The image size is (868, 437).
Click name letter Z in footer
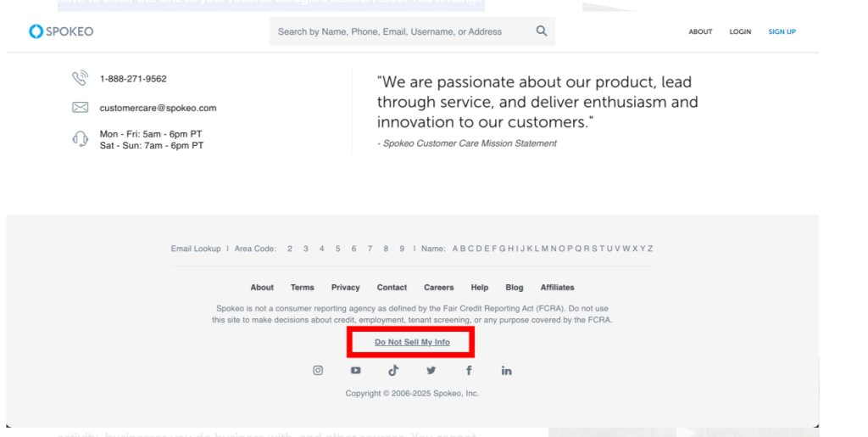(650, 249)
